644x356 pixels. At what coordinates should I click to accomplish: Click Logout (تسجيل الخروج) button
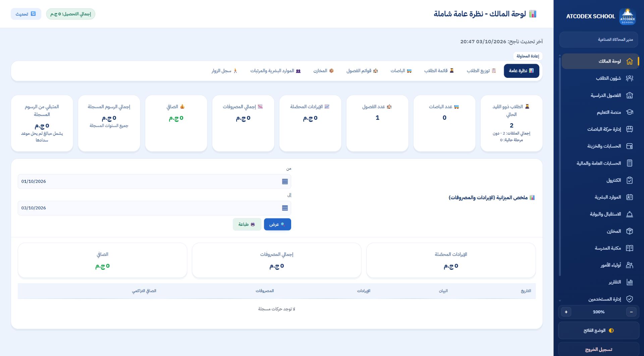[599, 349]
